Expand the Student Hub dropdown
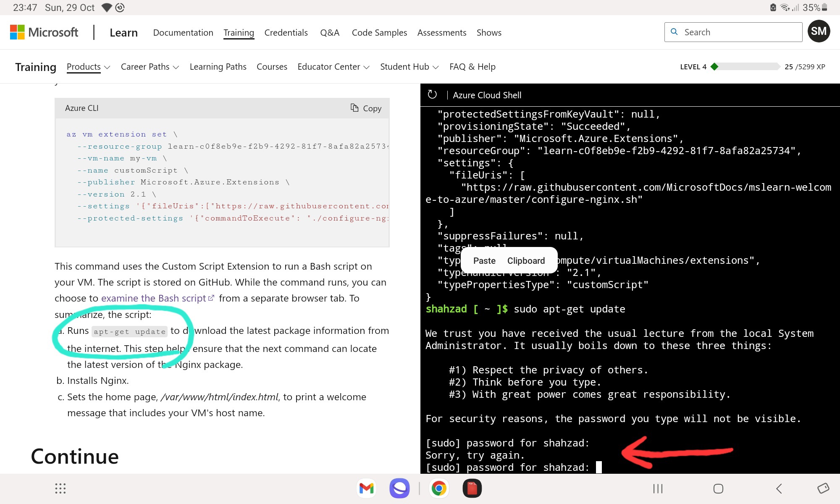 pos(408,66)
